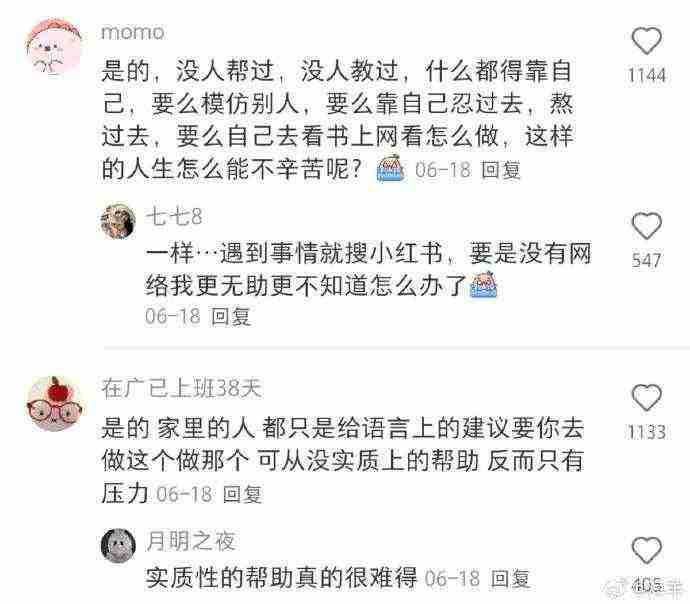Open the apple-glasses avatar of 在广己上班38天

[x=54, y=403]
